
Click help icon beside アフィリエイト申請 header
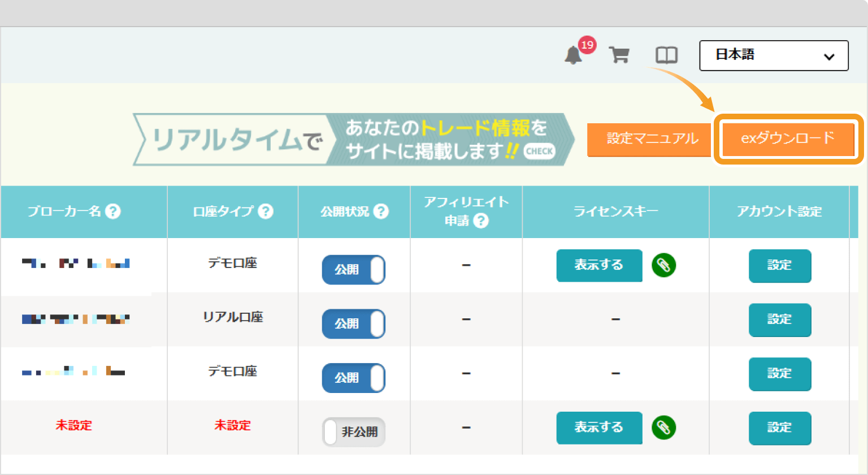point(481,221)
